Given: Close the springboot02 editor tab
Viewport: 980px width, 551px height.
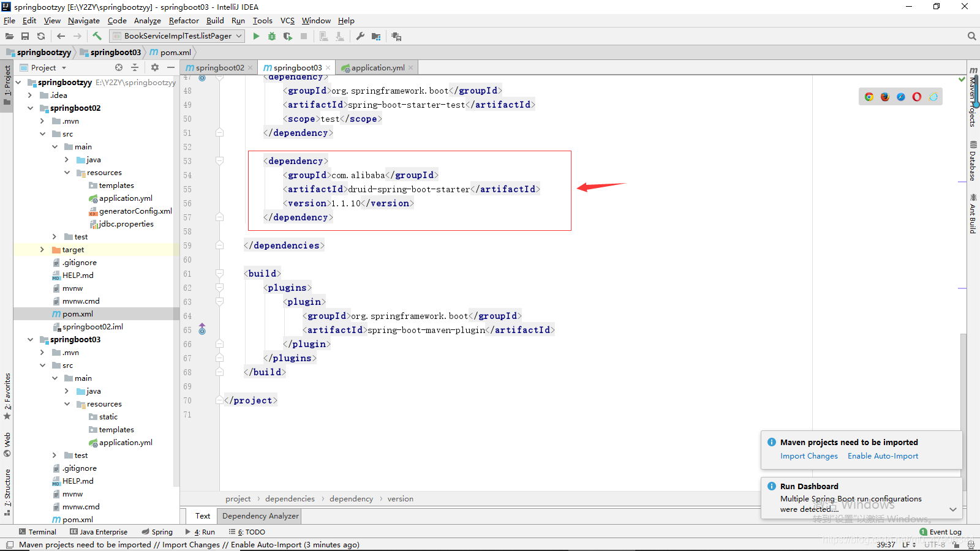Looking at the screenshot, I should coord(251,68).
